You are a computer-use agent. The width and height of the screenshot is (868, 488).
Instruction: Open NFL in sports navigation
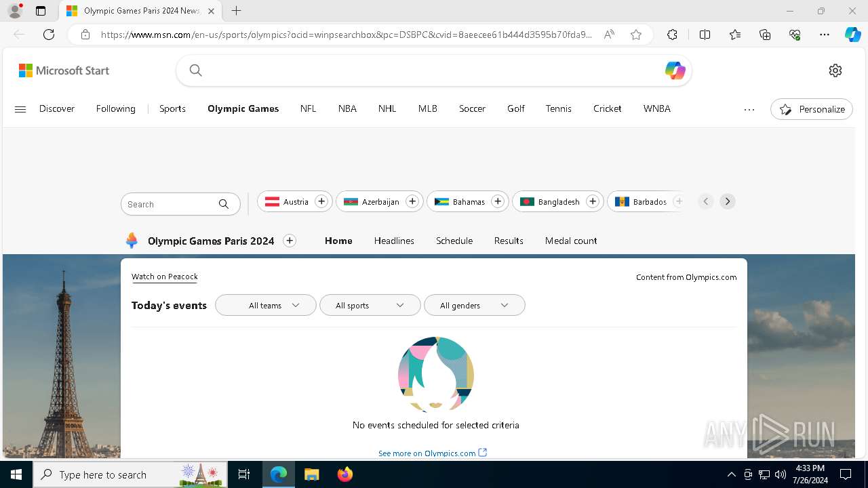coord(309,108)
